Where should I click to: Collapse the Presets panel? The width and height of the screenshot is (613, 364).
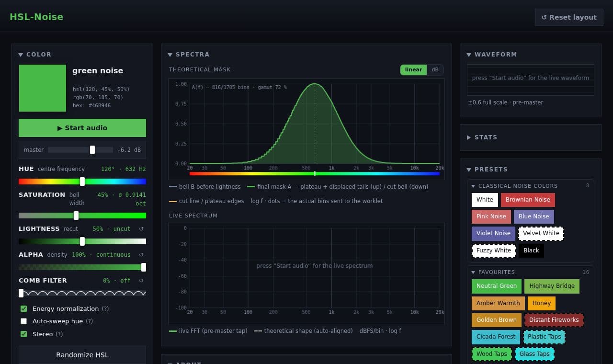click(x=469, y=170)
